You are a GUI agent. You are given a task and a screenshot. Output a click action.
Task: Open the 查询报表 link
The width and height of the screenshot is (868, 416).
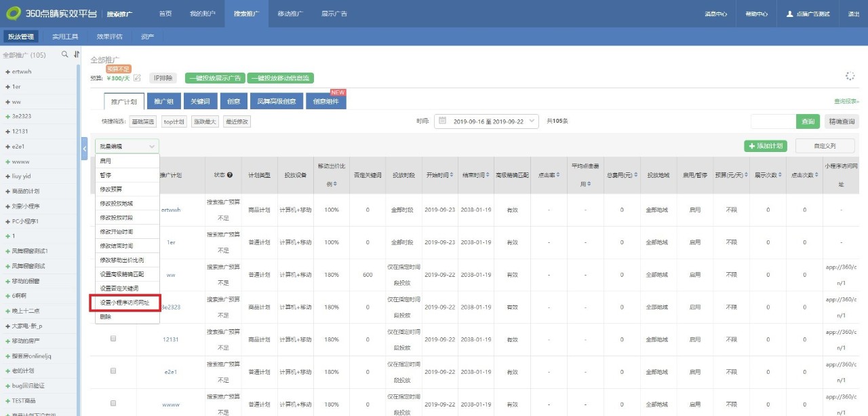(846, 101)
